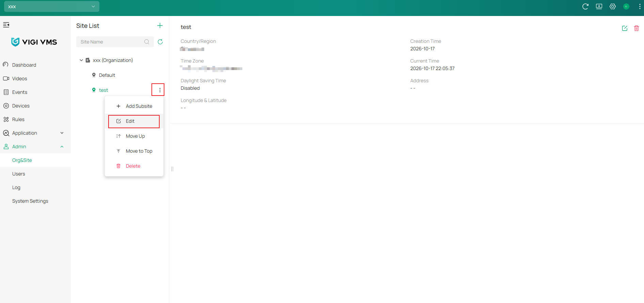Image resolution: width=644 pixels, height=303 pixels.
Task: Go to Dashboard
Action: click(35, 65)
